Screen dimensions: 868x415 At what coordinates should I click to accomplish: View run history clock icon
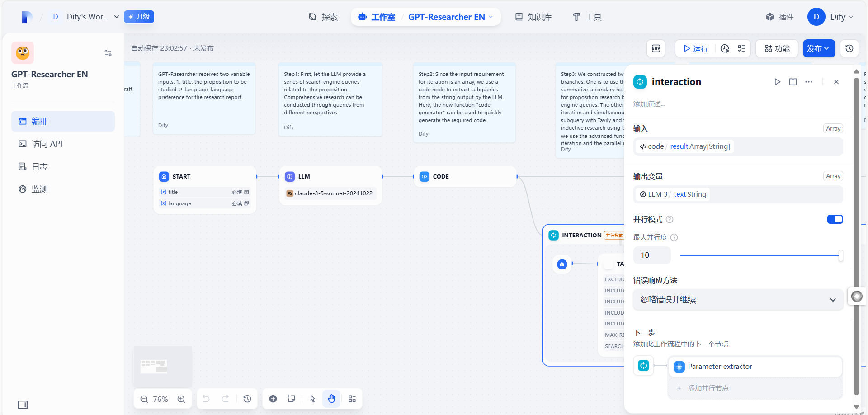725,48
